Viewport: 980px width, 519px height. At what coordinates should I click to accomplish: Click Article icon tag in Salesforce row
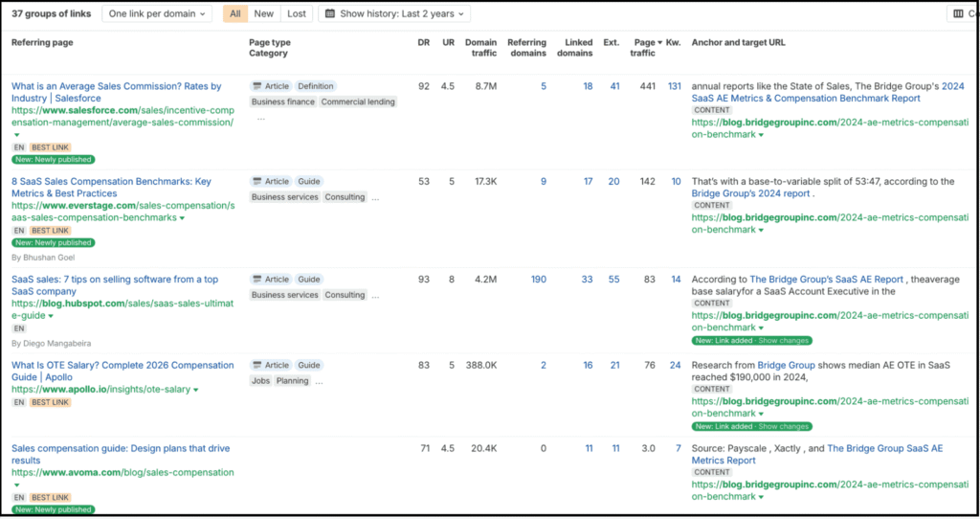pos(270,86)
